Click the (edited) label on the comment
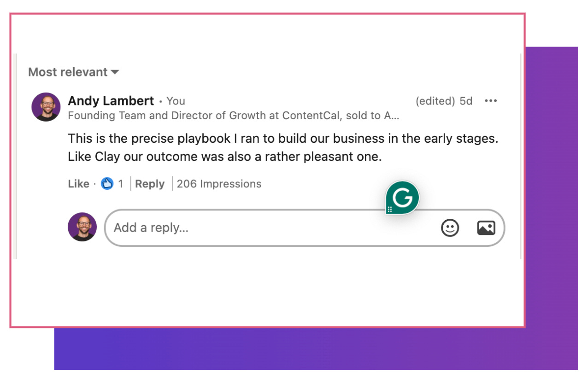This screenshot has height=385, width=588. pos(435,101)
